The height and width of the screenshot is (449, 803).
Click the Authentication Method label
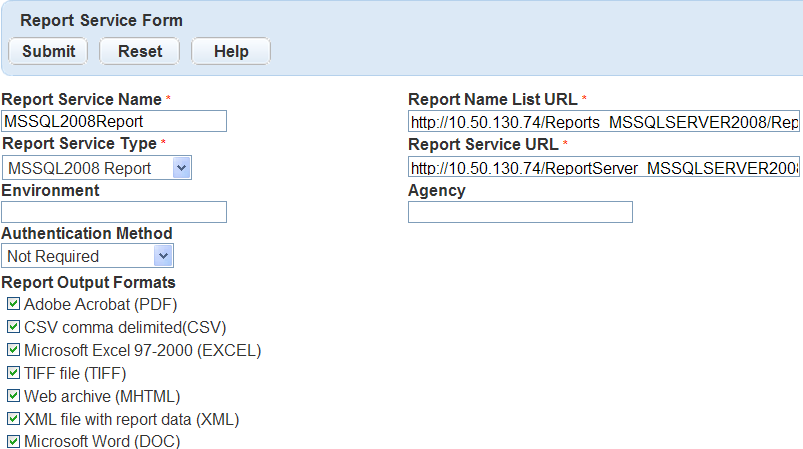[87, 234]
